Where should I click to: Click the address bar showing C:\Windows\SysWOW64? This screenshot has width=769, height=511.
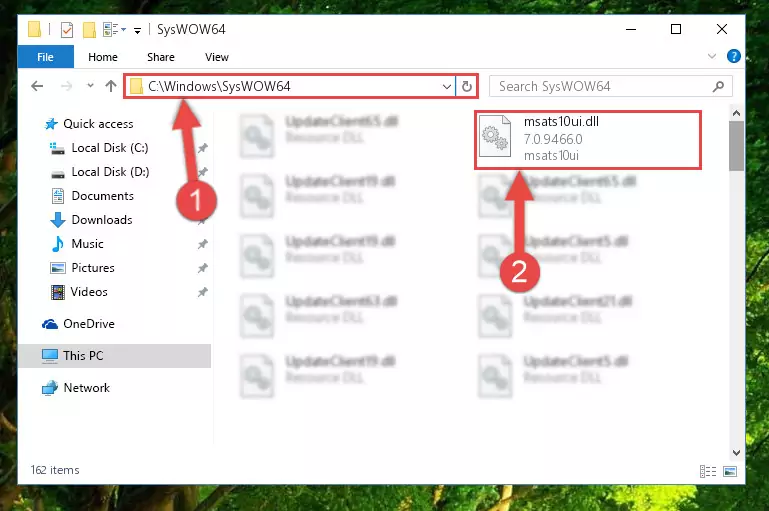(x=289, y=86)
